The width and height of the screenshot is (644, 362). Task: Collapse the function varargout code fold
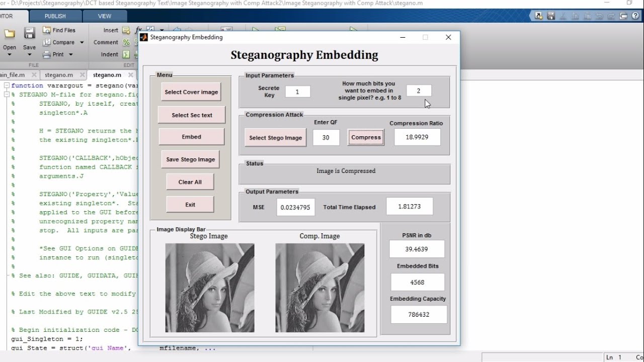coord(7,85)
